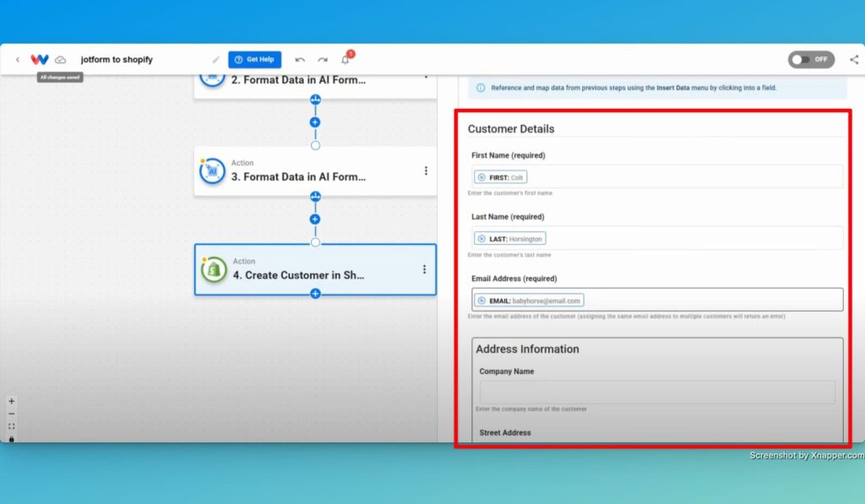Remove the EMAIL data tag
865x504 pixels.
481,301
